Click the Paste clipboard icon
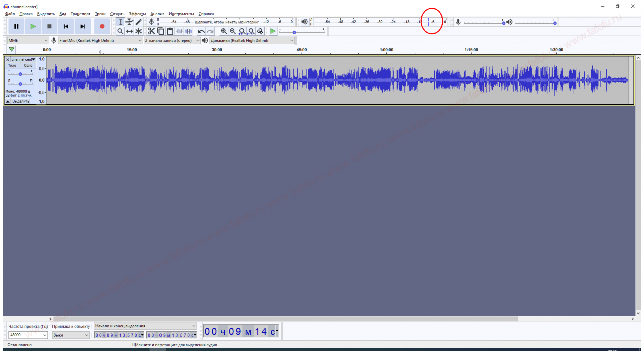The image size is (644, 351). pyautogui.click(x=170, y=31)
